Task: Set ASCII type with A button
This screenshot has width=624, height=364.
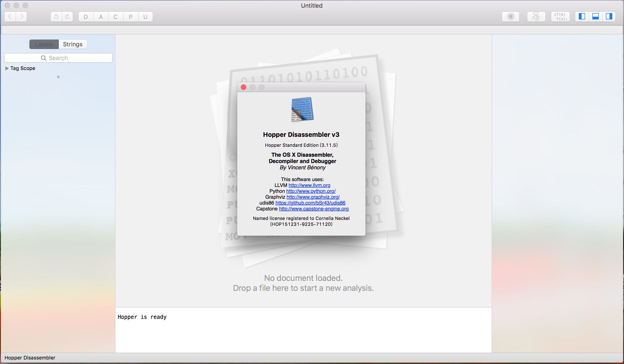Action: tap(101, 16)
